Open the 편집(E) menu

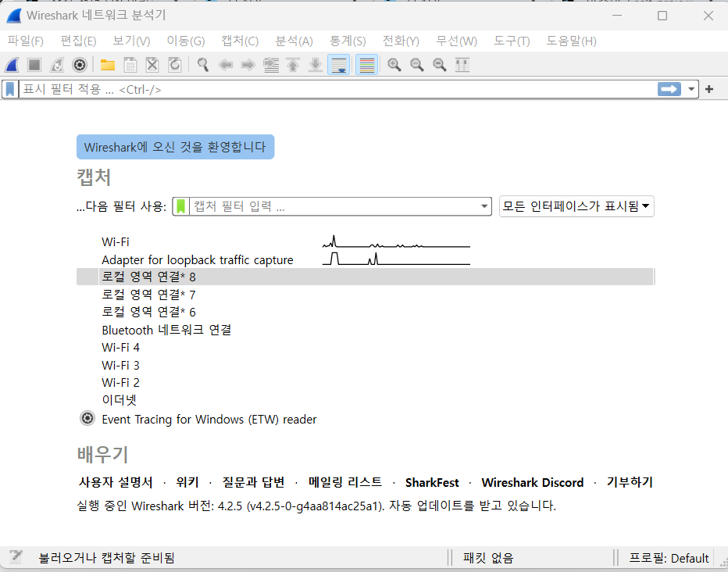click(x=78, y=41)
